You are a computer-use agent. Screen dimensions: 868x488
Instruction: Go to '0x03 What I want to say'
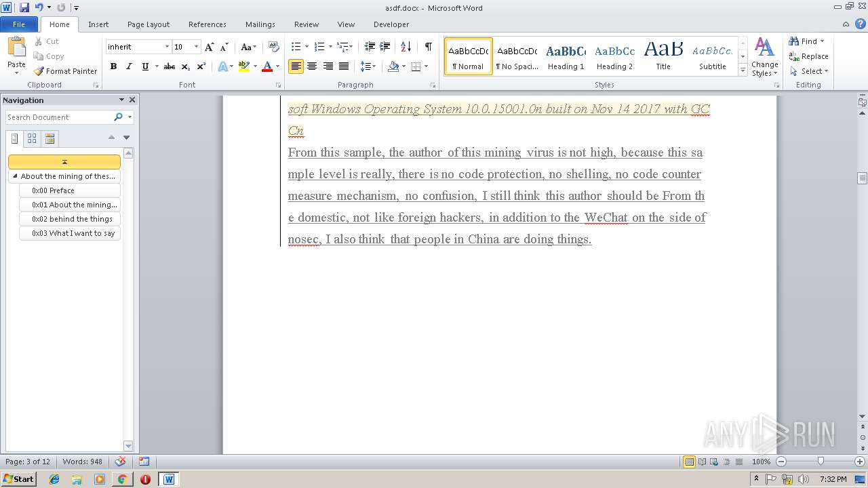pyautogui.click(x=70, y=233)
